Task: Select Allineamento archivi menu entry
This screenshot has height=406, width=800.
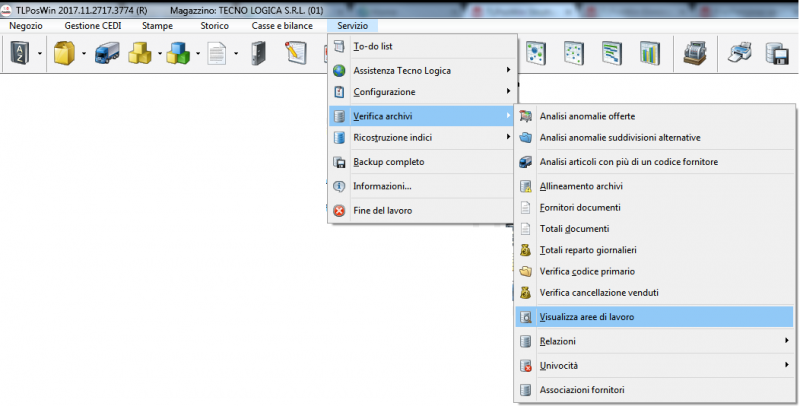Action: [581, 185]
